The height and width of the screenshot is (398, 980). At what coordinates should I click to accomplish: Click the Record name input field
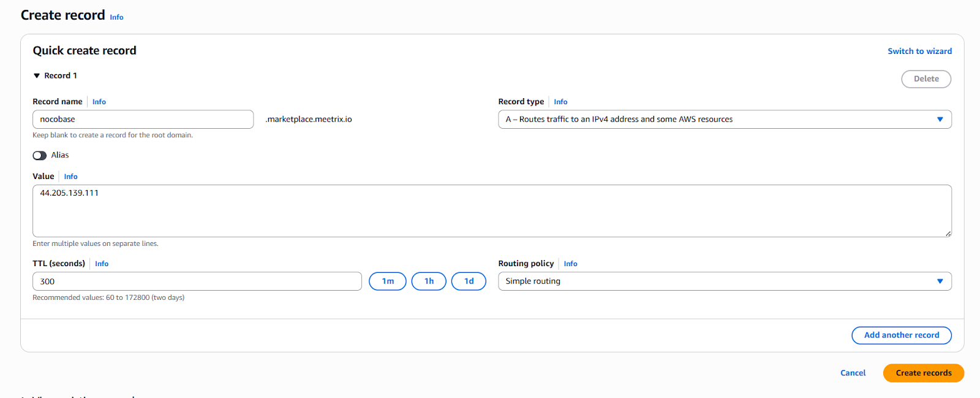[x=143, y=120]
